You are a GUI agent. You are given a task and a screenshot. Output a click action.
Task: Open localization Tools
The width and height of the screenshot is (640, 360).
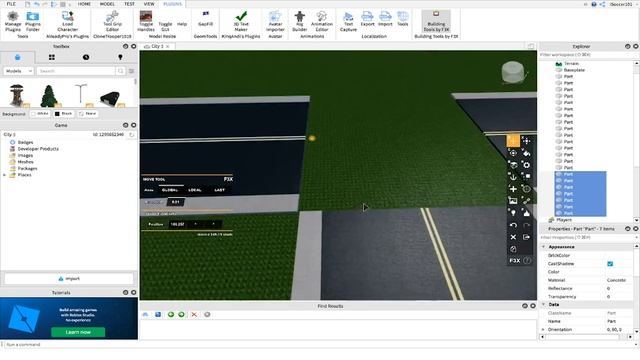pyautogui.click(x=402, y=19)
